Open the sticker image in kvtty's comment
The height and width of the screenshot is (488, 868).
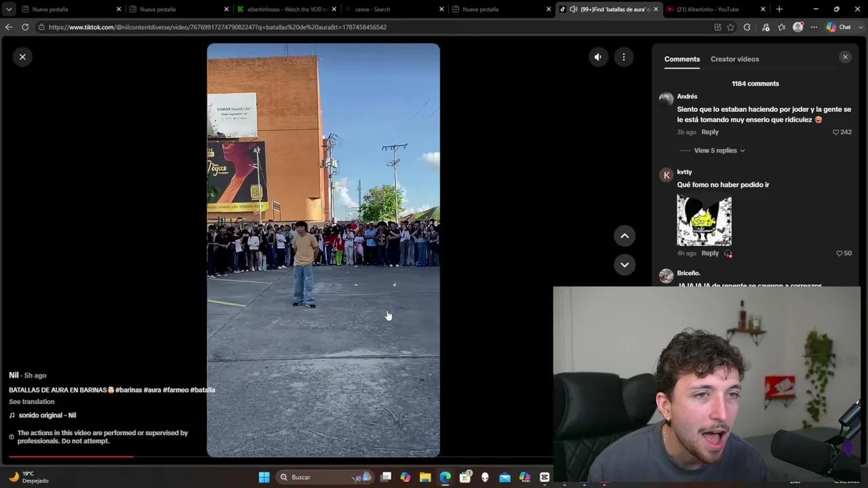pyautogui.click(x=704, y=220)
